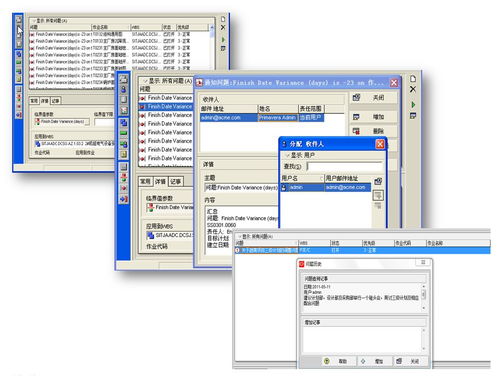This screenshot has width=499, height=376.
Task: Click the black X delete icon in the right toolbar
Action: [x=413, y=89]
